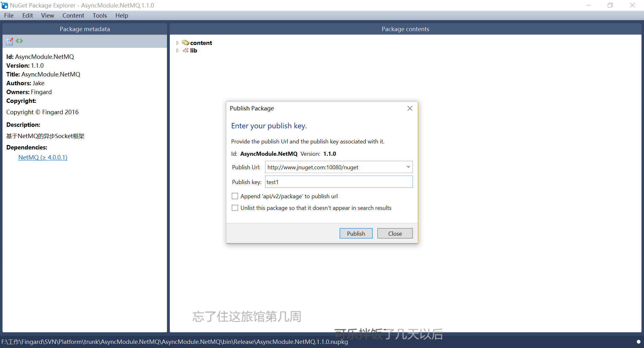Minimize the NuGet Package Explorer window
The width and height of the screenshot is (644, 348).
click(x=589, y=5)
